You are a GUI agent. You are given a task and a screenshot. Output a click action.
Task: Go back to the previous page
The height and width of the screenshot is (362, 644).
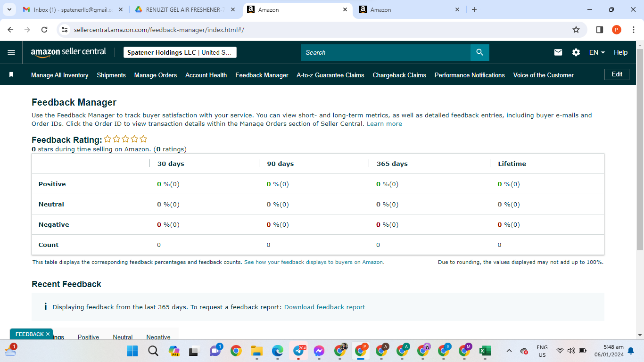pos(11,30)
